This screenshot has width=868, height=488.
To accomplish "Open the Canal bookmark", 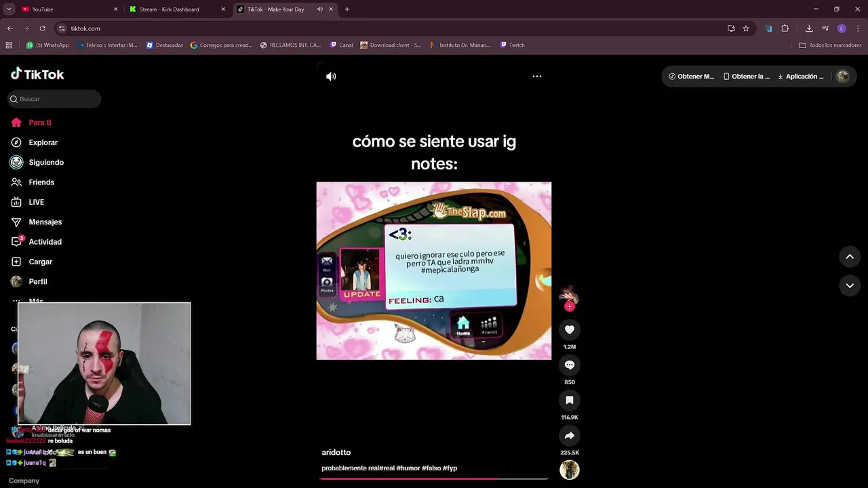I will [341, 45].
